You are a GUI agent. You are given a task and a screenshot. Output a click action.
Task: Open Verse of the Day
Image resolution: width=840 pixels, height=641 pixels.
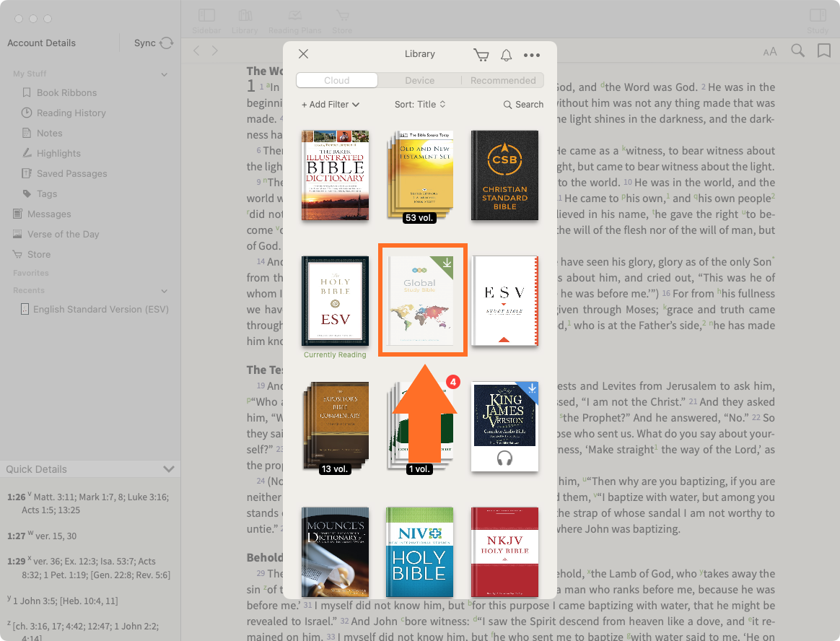click(56, 234)
